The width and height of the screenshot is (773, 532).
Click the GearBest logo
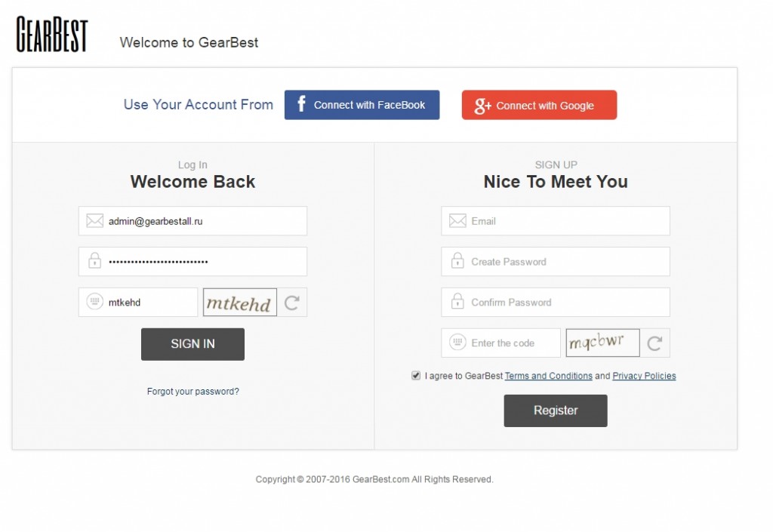[x=52, y=34]
